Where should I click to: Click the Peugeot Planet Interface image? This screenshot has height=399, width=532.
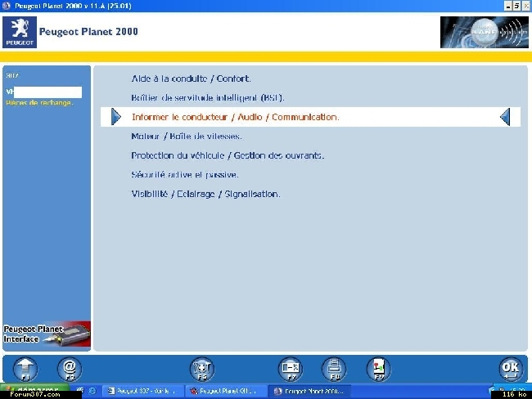pos(47,334)
